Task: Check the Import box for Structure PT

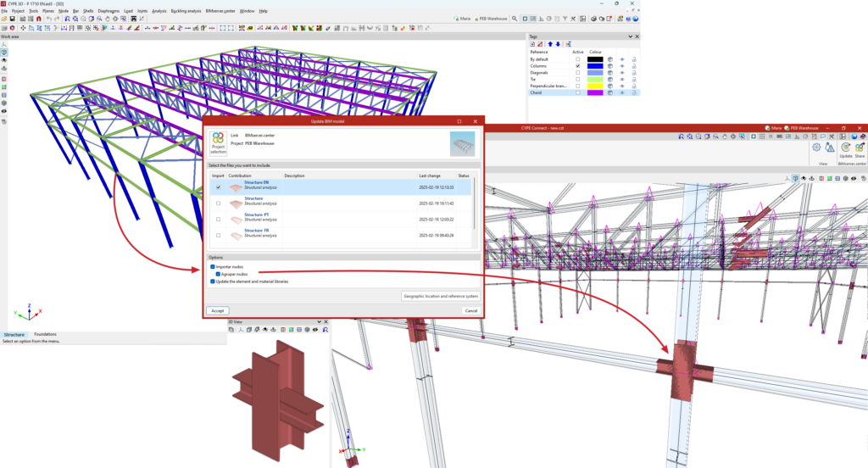Action: point(218,220)
